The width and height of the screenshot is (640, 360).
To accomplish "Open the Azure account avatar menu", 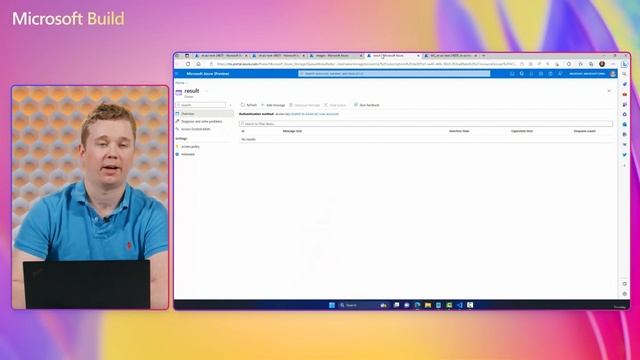I will click(613, 74).
